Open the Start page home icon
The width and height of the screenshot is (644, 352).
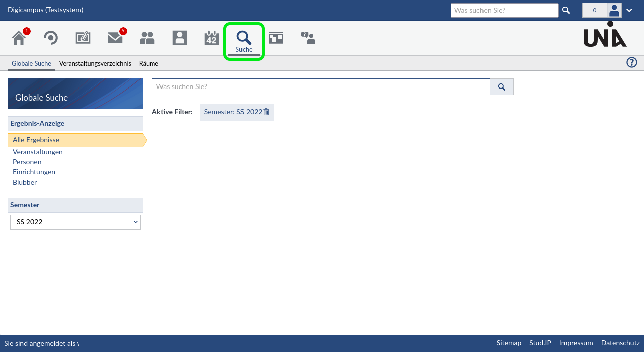(x=19, y=38)
